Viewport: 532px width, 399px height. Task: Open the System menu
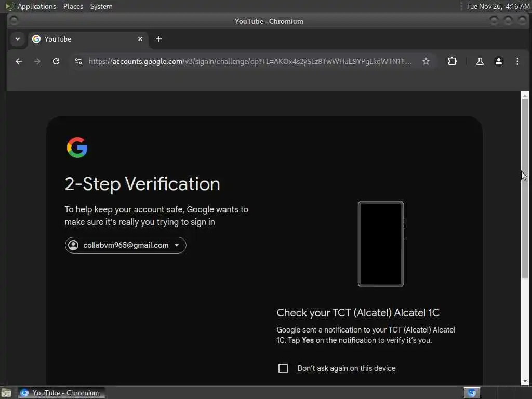101,6
